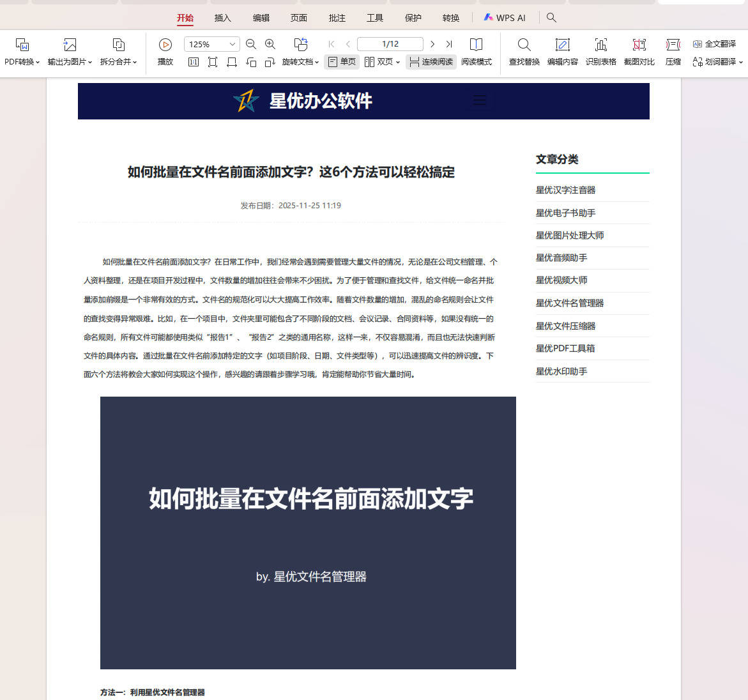Switch to the 编辑 tab
The image size is (748, 700).
pos(261,18)
